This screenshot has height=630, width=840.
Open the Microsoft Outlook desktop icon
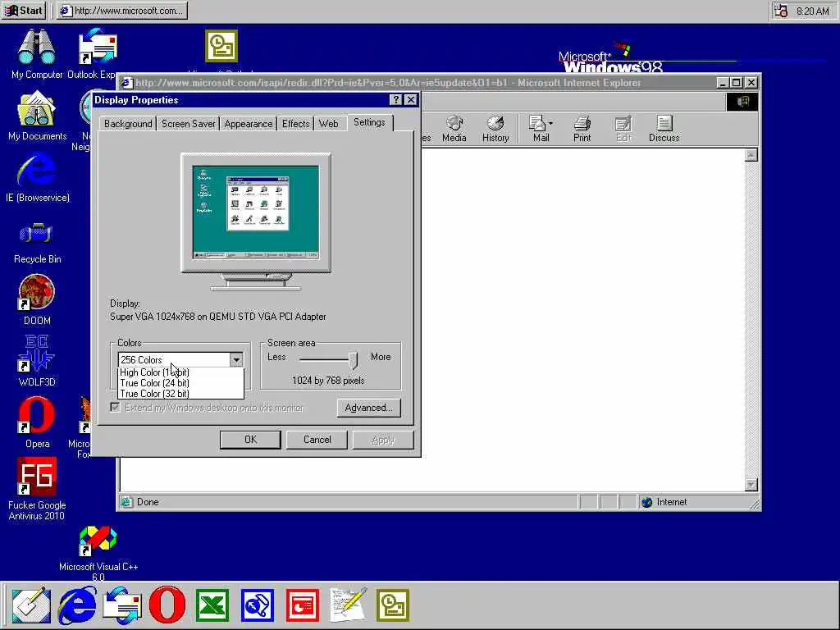(x=221, y=46)
